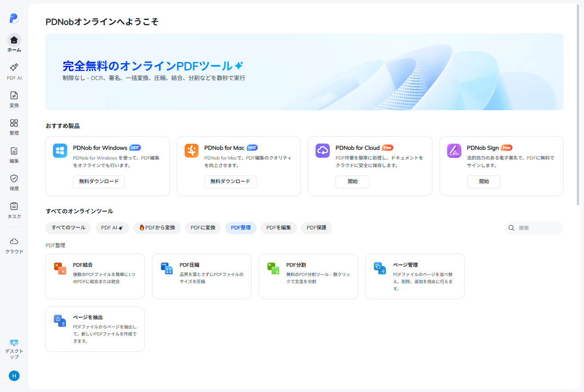Screen dimensions: 584x392
Task: Select the PDFに変換 filter tab
Action: (203, 228)
